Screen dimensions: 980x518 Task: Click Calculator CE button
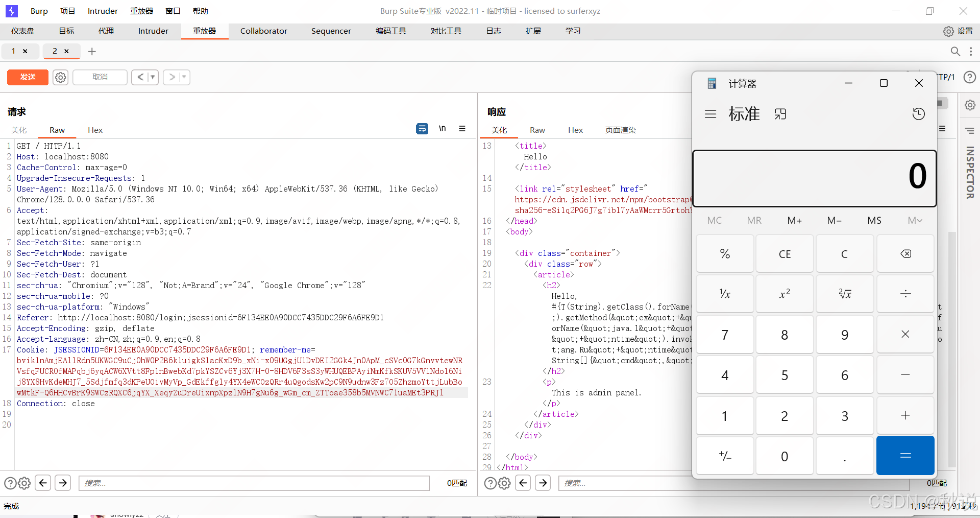785,254
